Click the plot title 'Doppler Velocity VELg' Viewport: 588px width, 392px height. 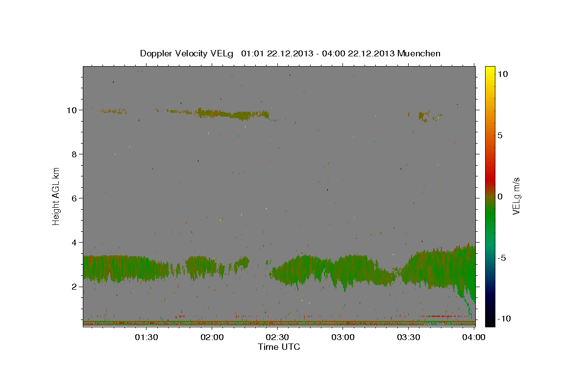[188, 53]
